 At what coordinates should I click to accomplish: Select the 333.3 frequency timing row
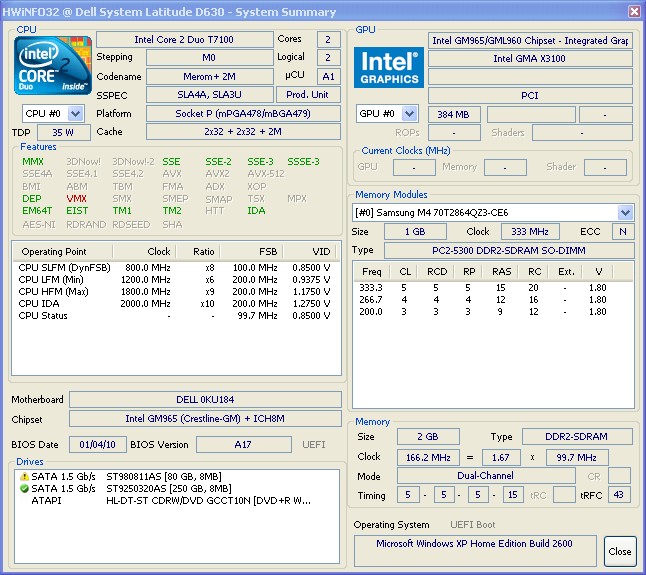[493, 288]
